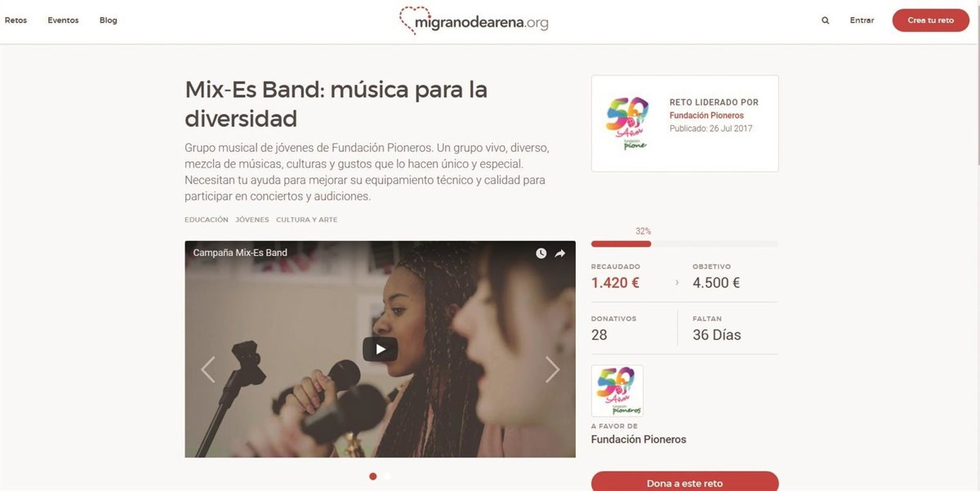Click the Watch later clock icon
The height and width of the screenshot is (491, 980).
pyautogui.click(x=541, y=253)
